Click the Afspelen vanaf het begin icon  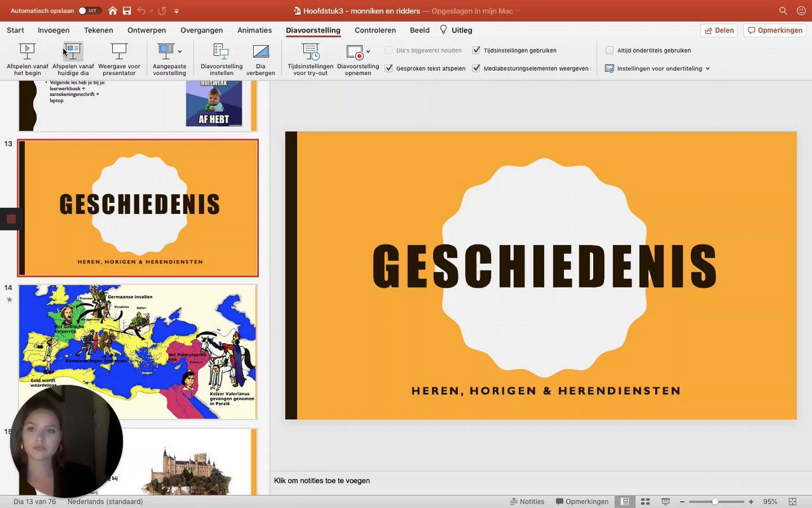pyautogui.click(x=27, y=51)
